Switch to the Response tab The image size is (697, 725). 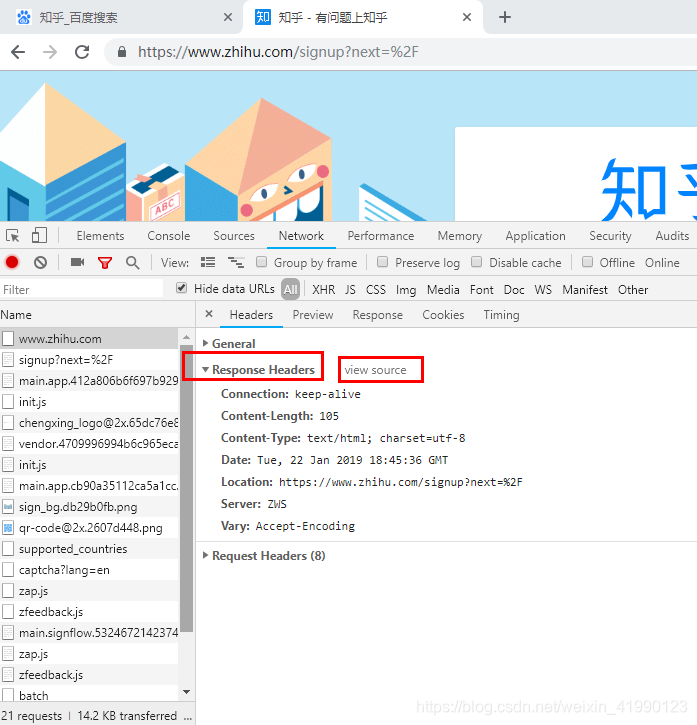(377, 315)
